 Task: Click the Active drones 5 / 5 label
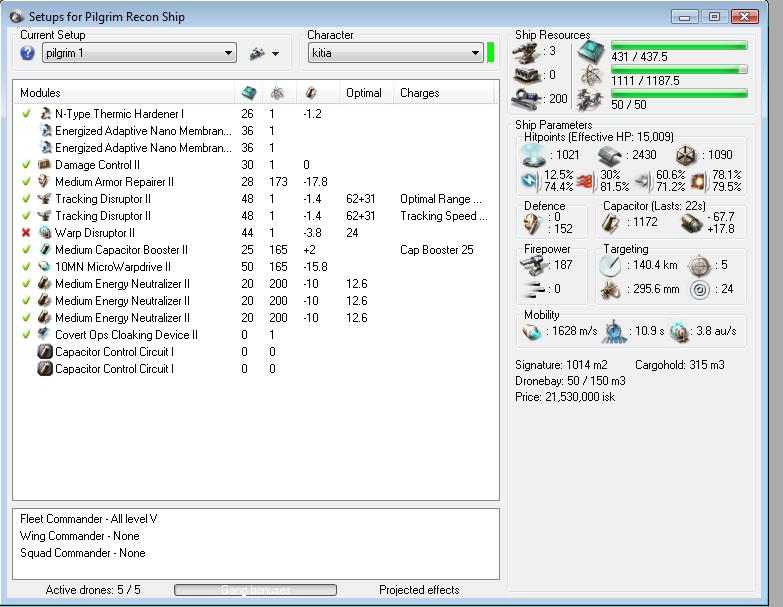coord(93,590)
